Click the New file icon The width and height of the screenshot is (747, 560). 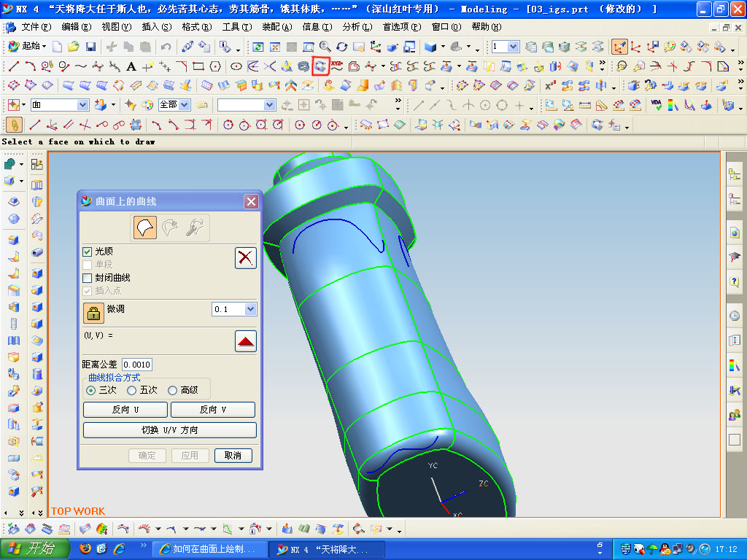tap(57, 47)
